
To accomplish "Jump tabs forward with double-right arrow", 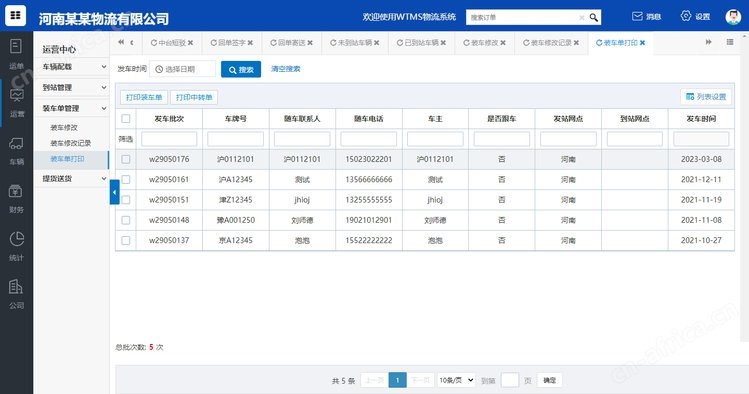I will pyautogui.click(x=708, y=42).
